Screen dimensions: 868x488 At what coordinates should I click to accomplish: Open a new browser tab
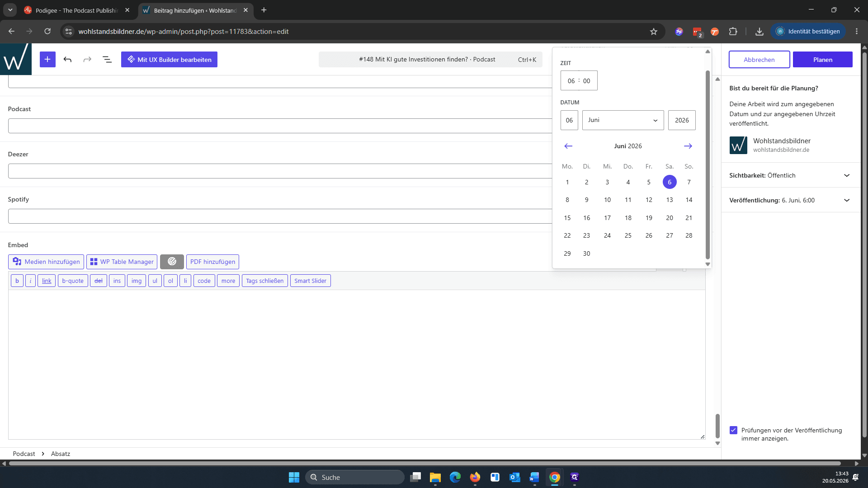pos(264,10)
